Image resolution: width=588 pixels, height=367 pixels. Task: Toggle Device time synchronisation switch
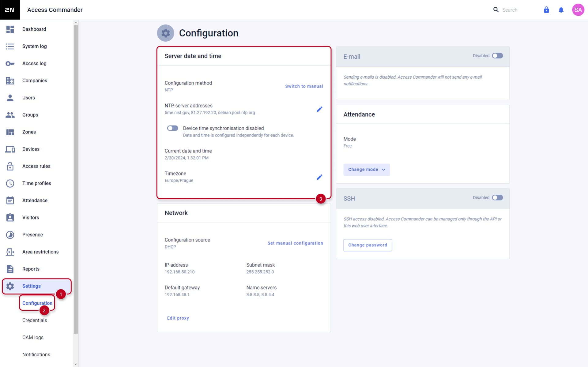click(x=172, y=128)
